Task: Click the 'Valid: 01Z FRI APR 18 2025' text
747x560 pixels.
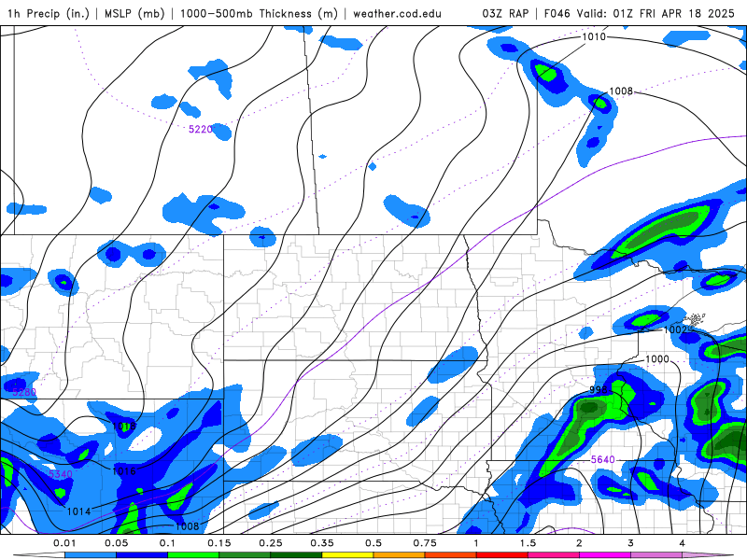Action: [655, 13]
